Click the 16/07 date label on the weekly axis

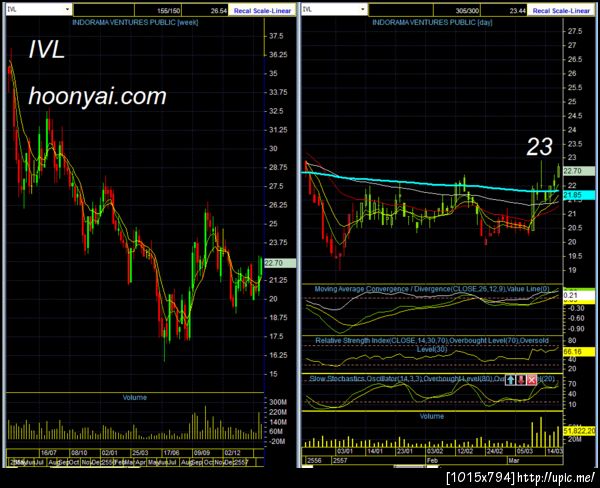(49, 452)
